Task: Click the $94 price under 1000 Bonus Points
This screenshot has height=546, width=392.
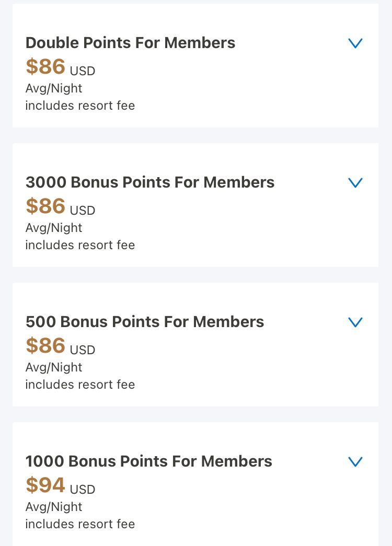Action: point(45,484)
